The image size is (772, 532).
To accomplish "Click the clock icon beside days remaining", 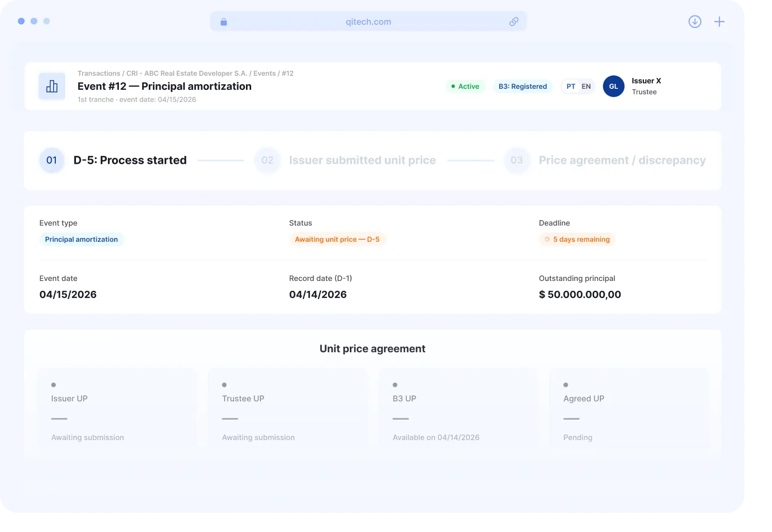I will coord(547,239).
